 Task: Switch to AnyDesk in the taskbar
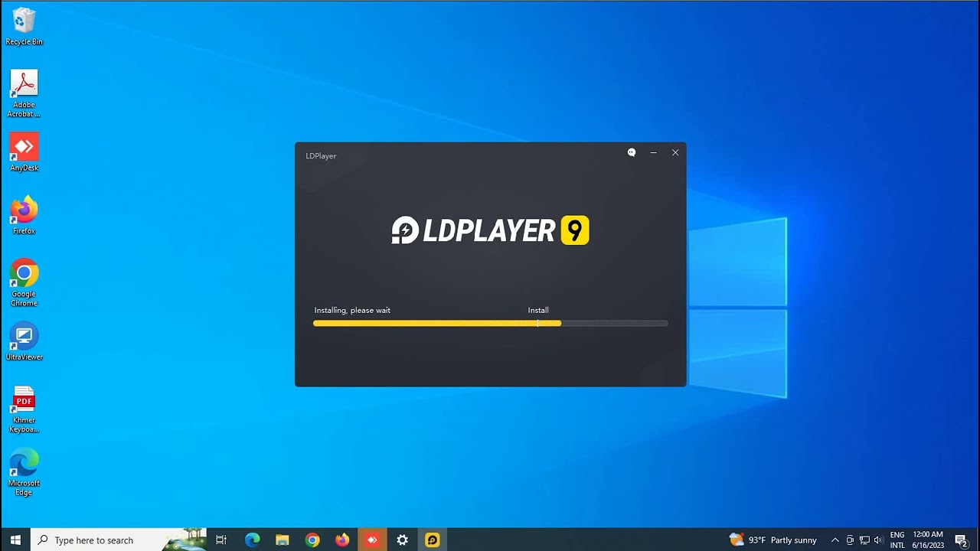(372, 540)
